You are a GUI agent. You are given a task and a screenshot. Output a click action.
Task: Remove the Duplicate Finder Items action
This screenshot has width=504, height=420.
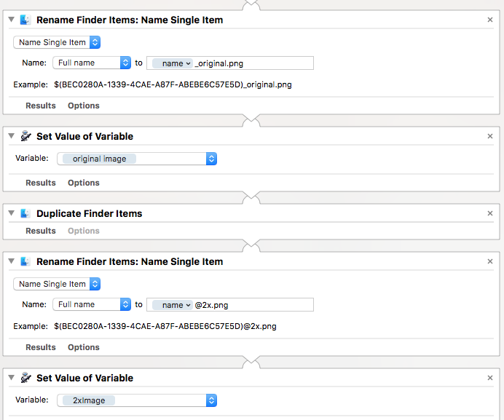pos(490,213)
